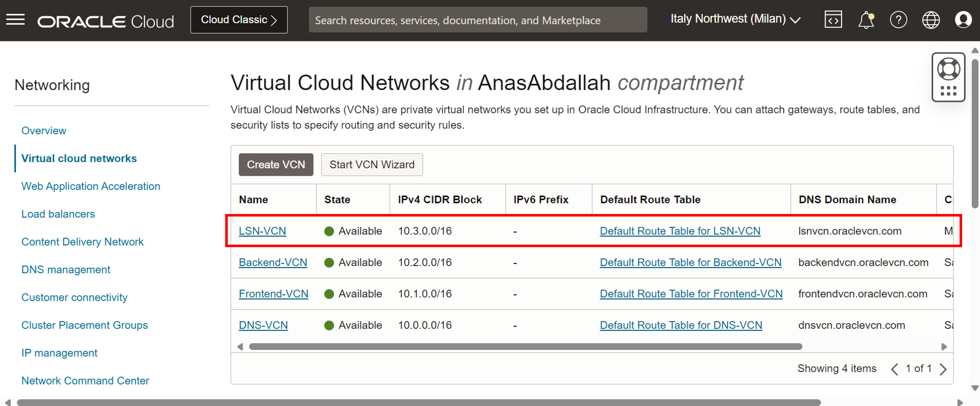Open Load balancers in sidebar
This screenshot has width=980, height=406.
point(58,214)
